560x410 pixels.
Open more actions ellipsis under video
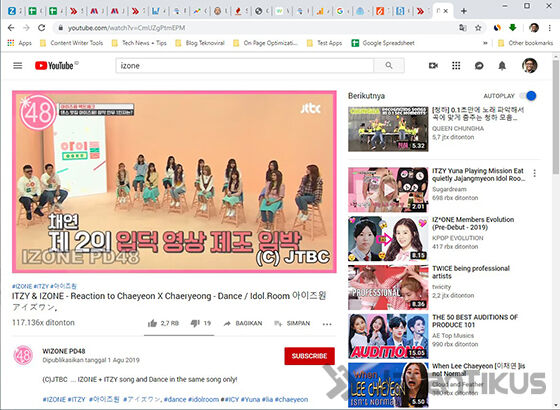tap(327, 324)
